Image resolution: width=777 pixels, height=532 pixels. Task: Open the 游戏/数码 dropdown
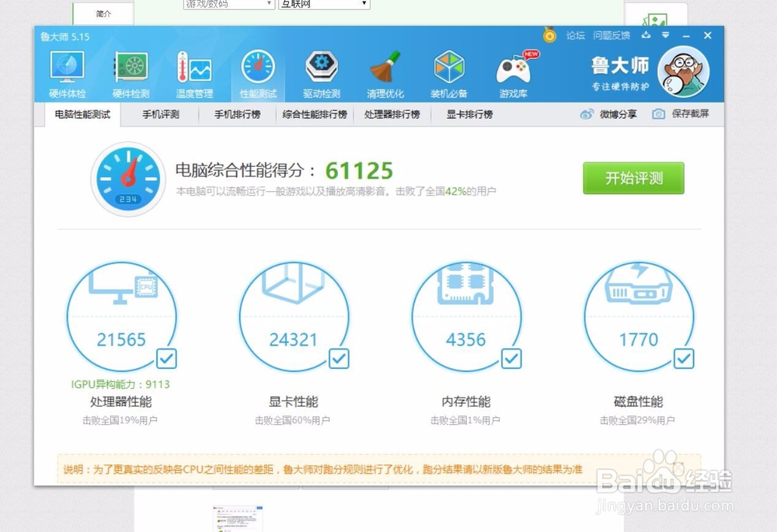(x=228, y=4)
